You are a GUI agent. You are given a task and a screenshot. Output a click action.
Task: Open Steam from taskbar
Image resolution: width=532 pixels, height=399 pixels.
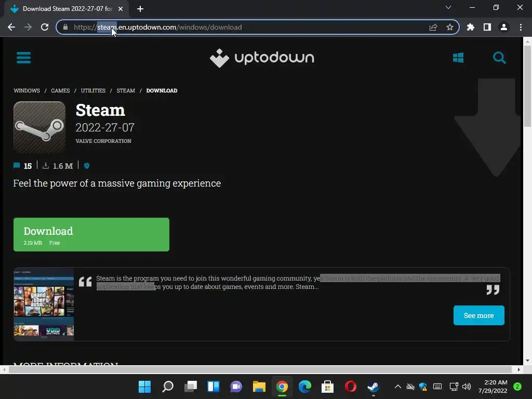coord(373,387)
